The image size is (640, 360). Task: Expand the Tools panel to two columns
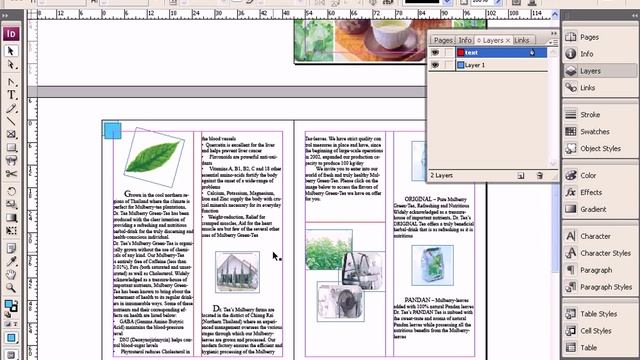coord(5,16)
